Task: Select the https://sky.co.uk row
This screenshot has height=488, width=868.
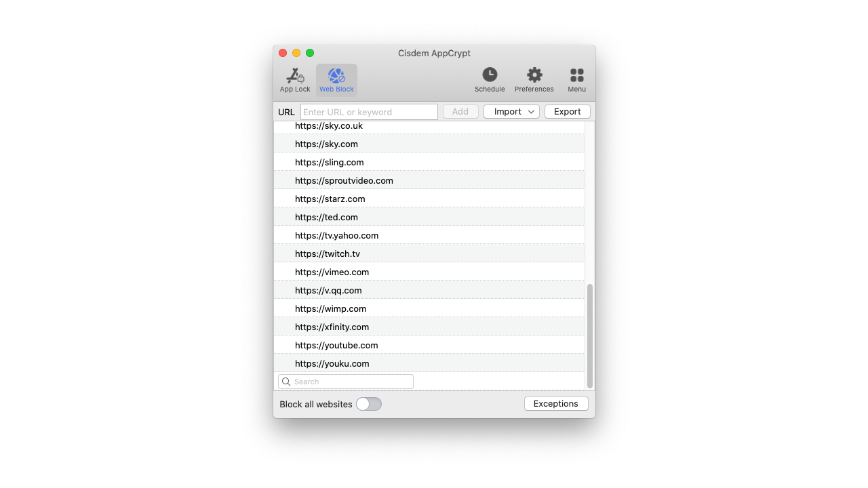Action: 429,127
